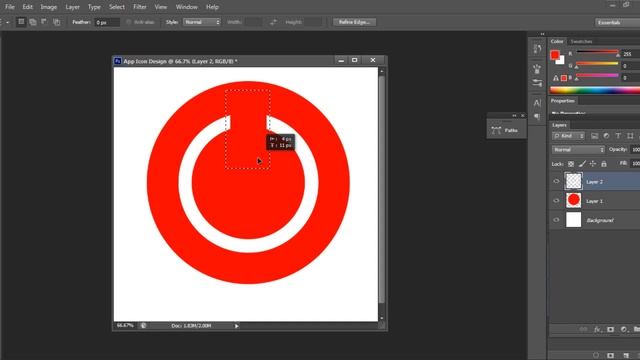Toggle the Anti-alias checkbox
Screen dimensions: 640x360
(x=129, y=22)
